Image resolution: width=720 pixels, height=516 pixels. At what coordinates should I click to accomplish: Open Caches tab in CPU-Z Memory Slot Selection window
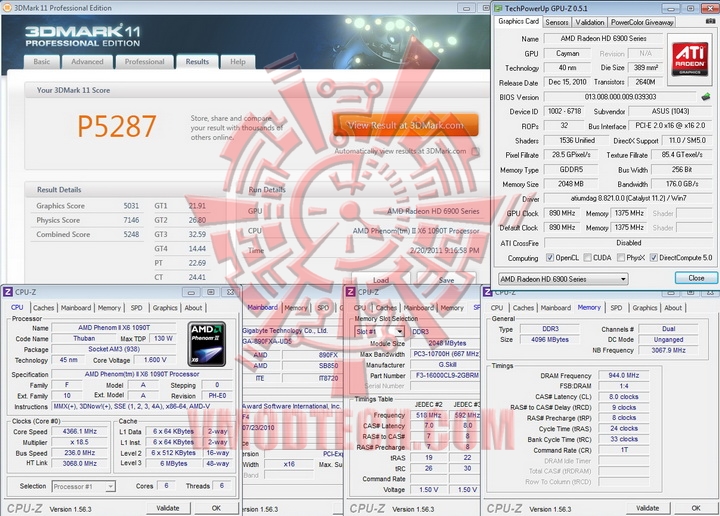click(x=386, y=308)
